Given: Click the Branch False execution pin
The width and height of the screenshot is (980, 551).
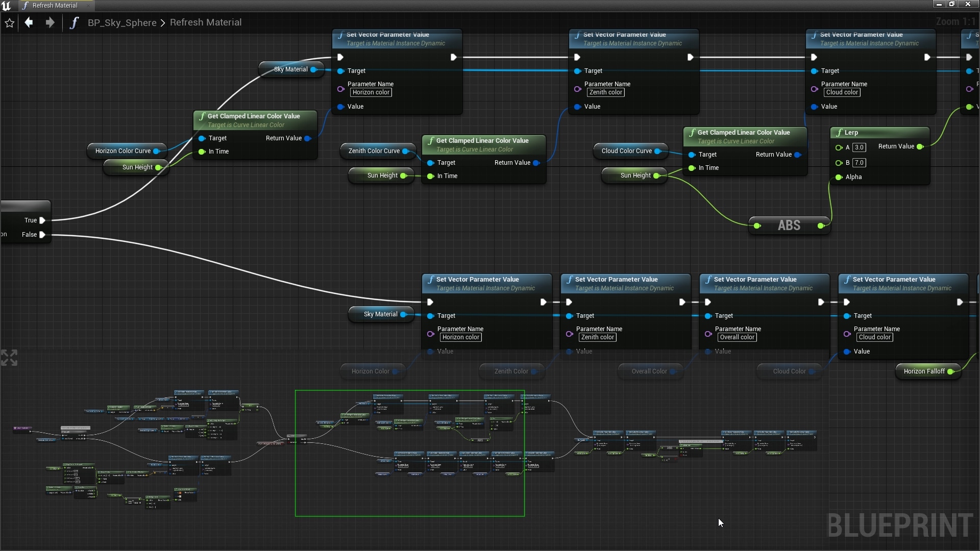Looking at the screenshot, I should [43, 235].
